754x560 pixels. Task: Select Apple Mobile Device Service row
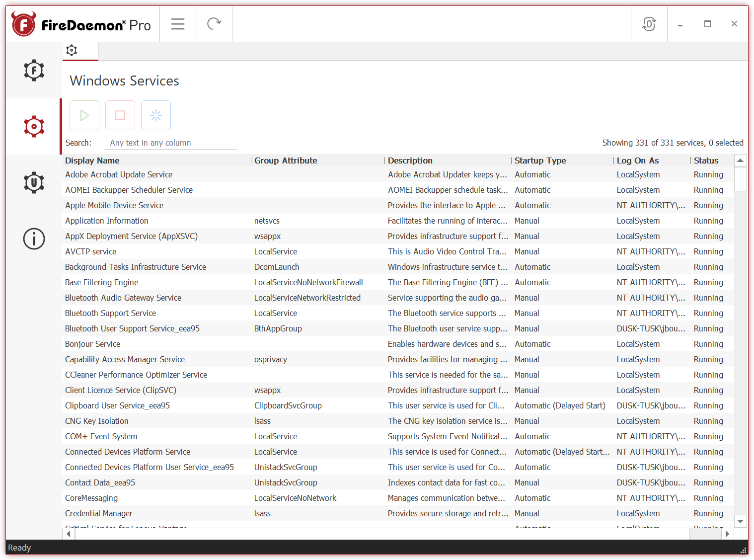(398, 205)
